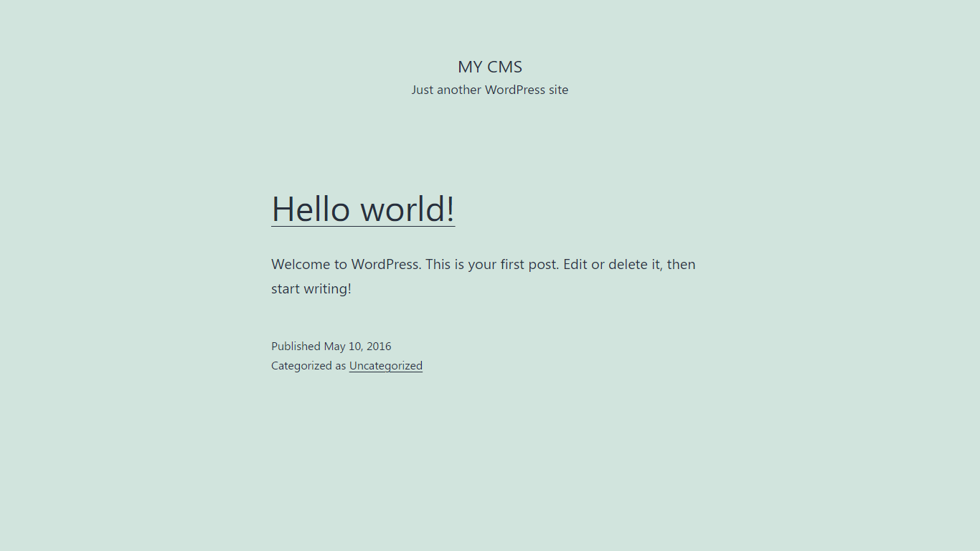Open the "Hello world!" post title link
This screenshot has width=980, height=551.
tap(363, 209)
